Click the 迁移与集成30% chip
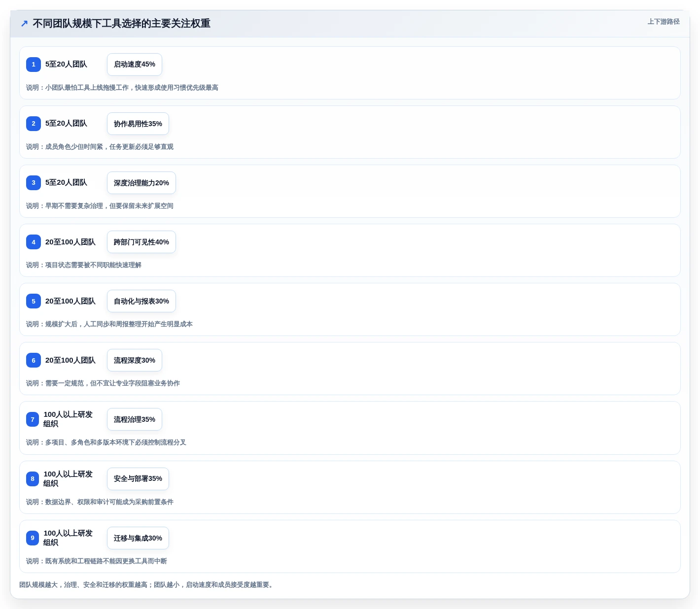The image size is (700, 609). pyautogui.click(x=138, y=538)
